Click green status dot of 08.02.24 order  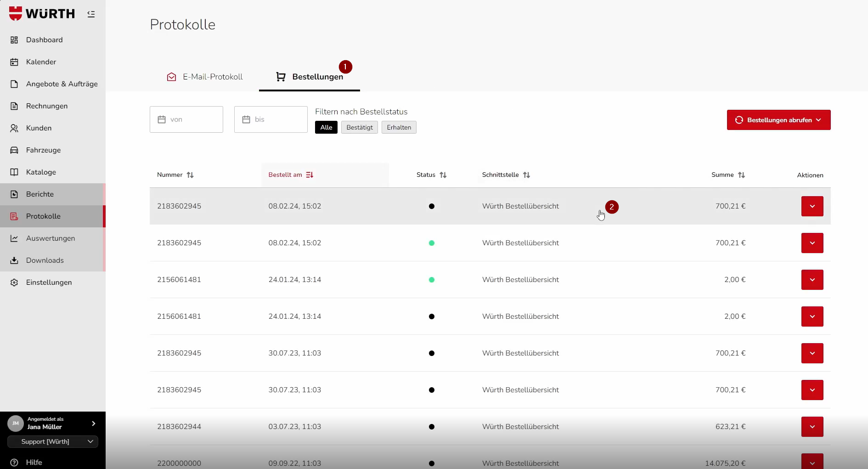coord(432,243)
